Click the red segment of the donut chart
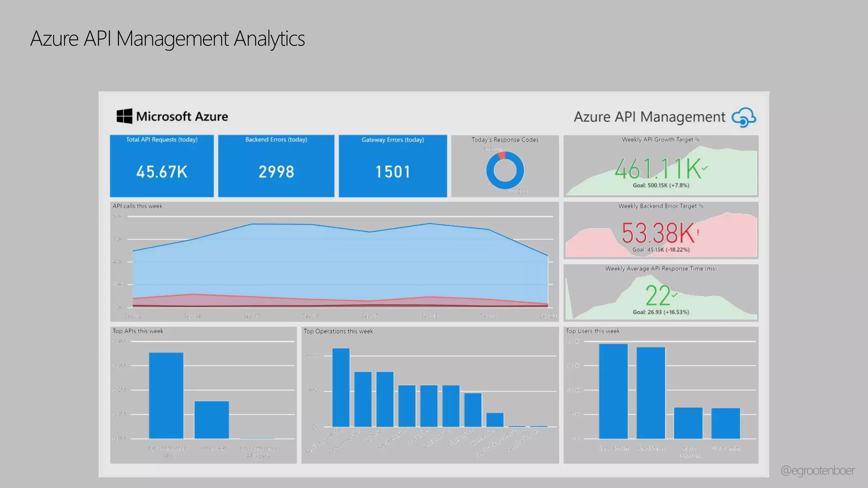The width and height of the screenshot is (868, 488). click(502, 155)
